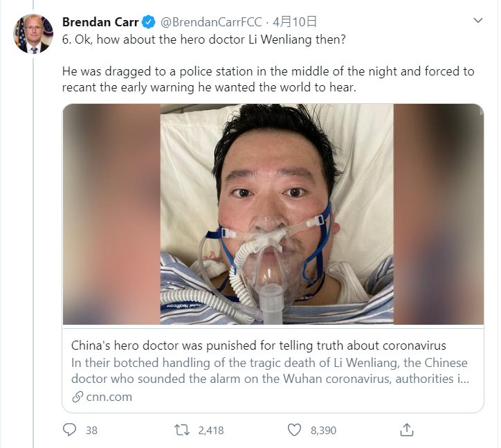Follow the cnn.com source link

coord(107,397)
